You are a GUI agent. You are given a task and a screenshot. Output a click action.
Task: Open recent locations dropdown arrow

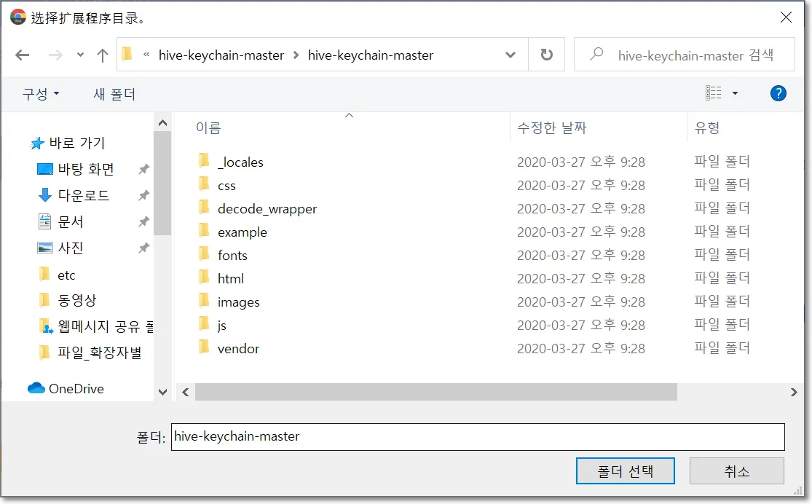[80, 55]
